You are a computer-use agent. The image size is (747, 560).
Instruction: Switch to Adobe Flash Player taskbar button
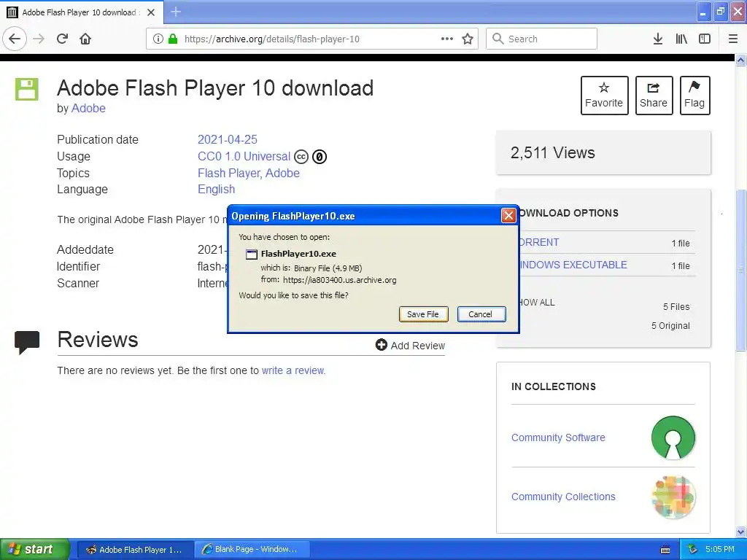tap(135, 550)
